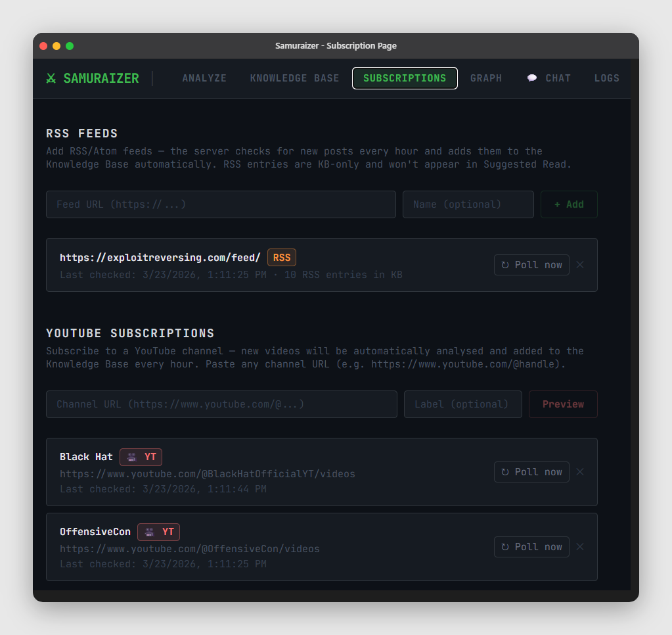Remove the exploitreversing RSS feed
This screenshot has height=635, width=672.
(x=580, y=265)
